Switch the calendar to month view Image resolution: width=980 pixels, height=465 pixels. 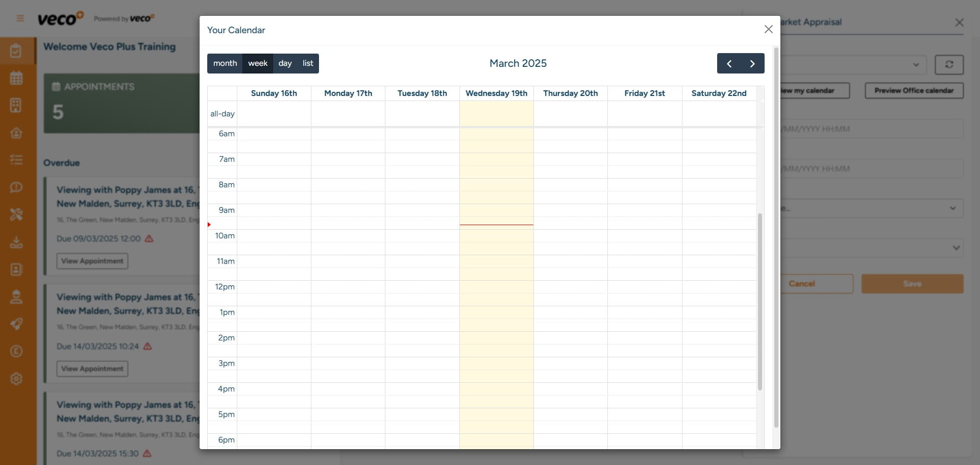225,63
